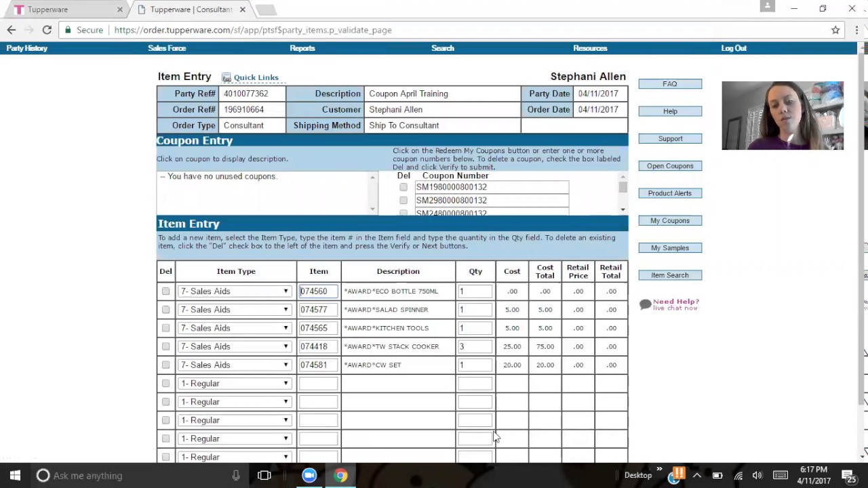The image size is (868, 488).
Task: Open the Reports menu
Action: pyautogui.click(x=302, y=48)
